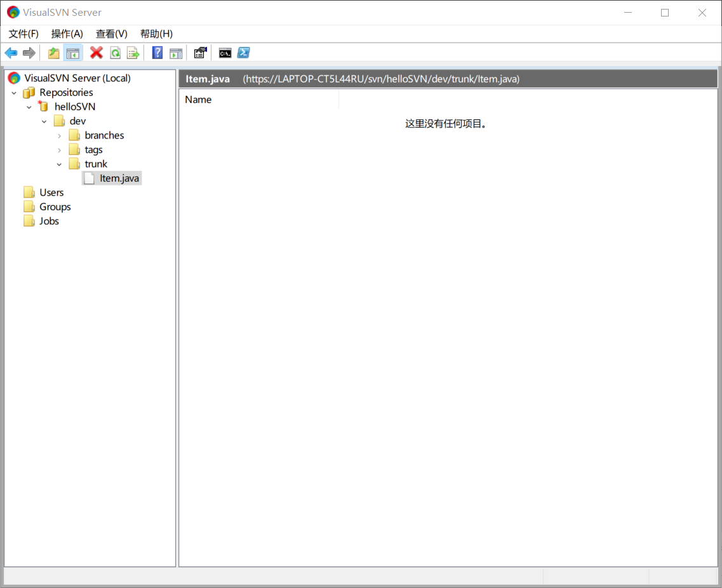Open the 查看(V) menu

tap(111, 34)
